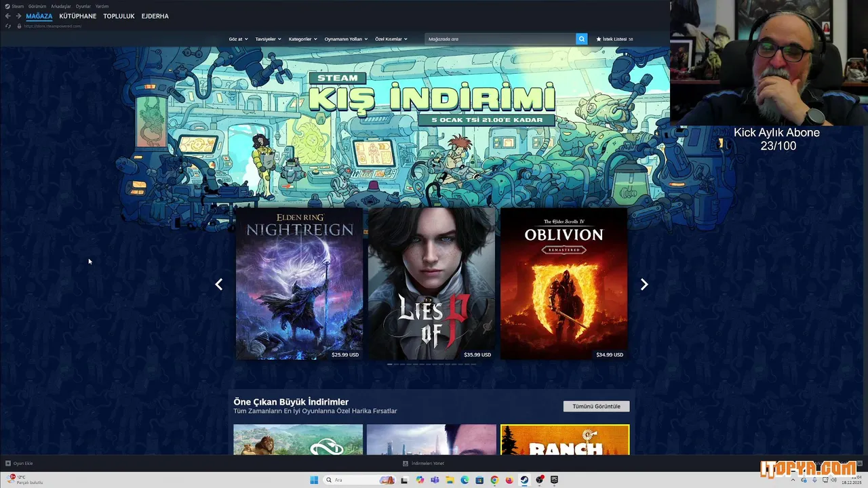Open Microsoft Edge from the taskbar

tap(465, 480)
